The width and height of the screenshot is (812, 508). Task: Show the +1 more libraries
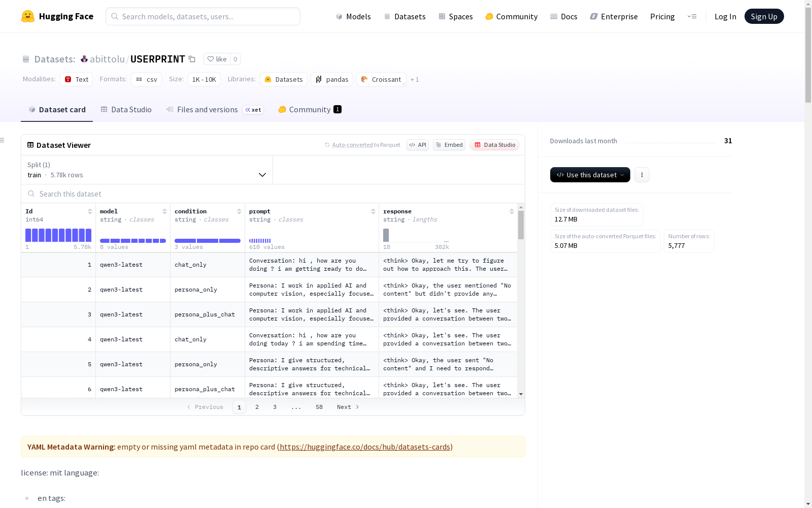tap(415, 79)
